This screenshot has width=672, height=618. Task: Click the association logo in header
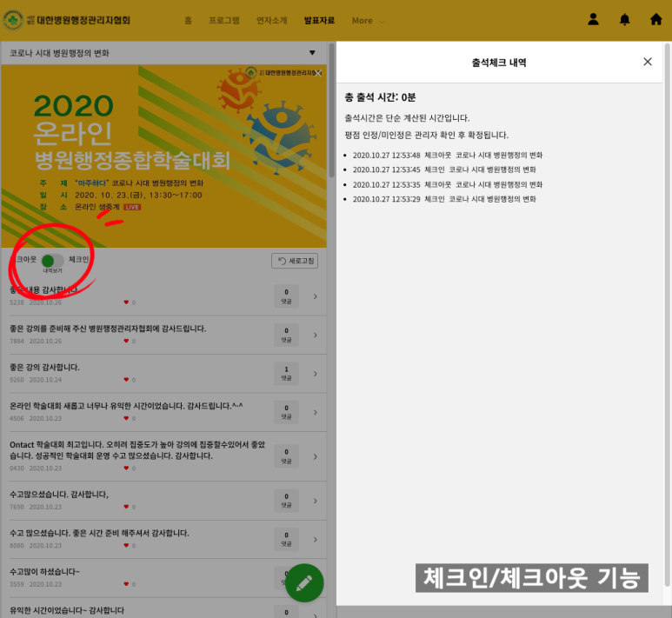click(66, 20)
